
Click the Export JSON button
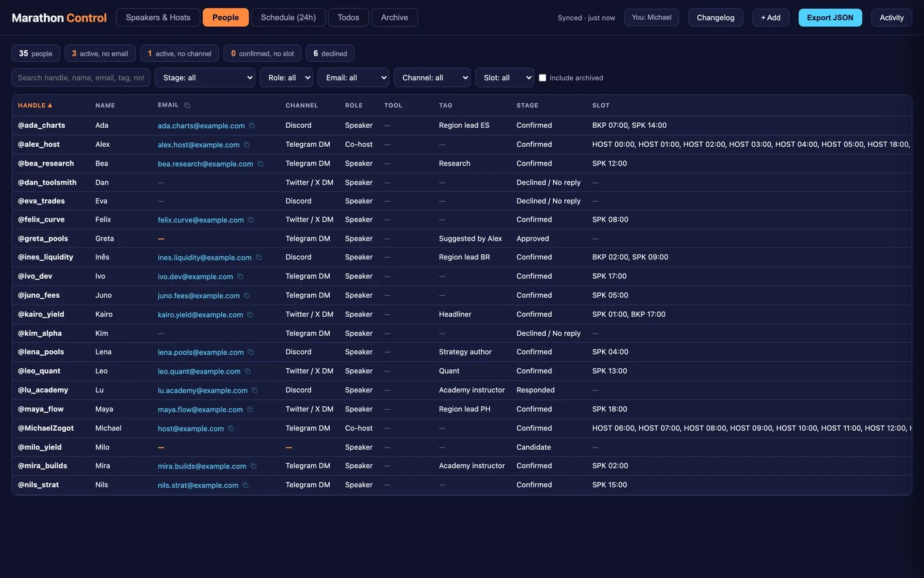click(830, 17)
